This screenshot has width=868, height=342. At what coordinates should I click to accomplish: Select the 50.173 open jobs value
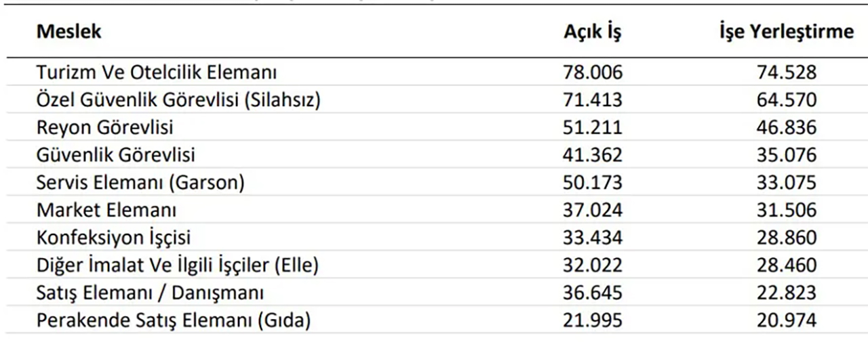[x=592, y=183]
